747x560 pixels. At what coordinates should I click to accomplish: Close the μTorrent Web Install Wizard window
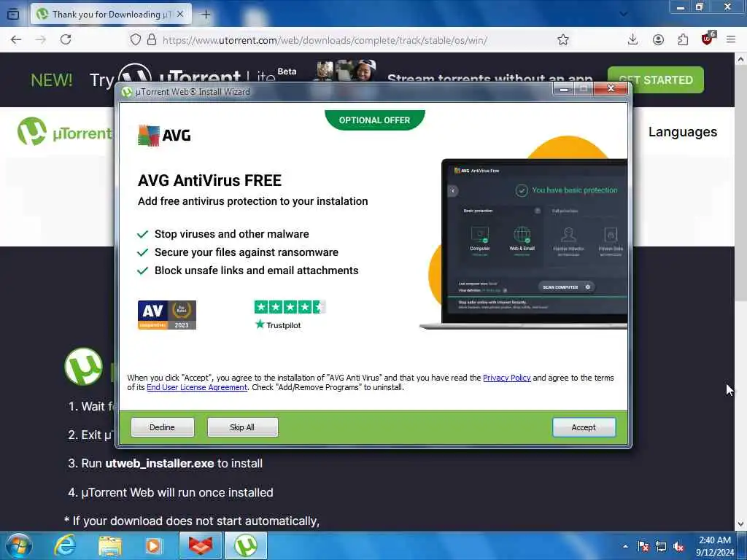click(611, 88)
